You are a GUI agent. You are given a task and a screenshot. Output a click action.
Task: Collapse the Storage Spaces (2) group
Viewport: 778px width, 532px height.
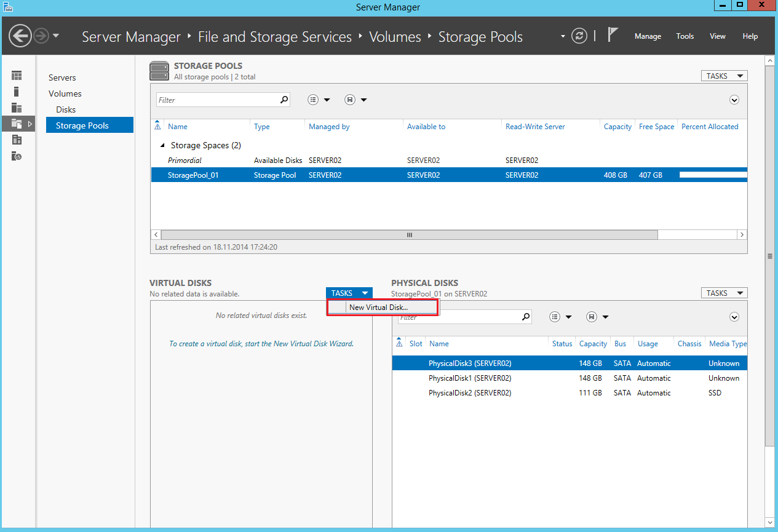pos(163,146)
